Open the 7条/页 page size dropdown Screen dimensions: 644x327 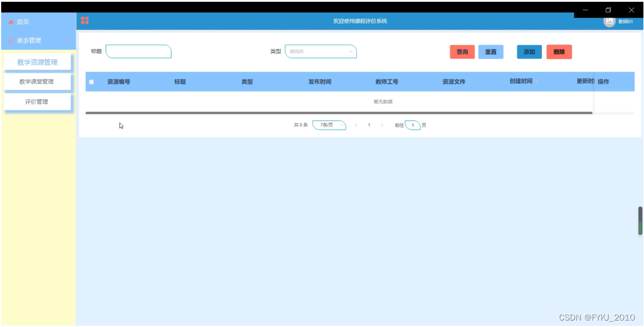pyautogui.click(x=329, y=125)
